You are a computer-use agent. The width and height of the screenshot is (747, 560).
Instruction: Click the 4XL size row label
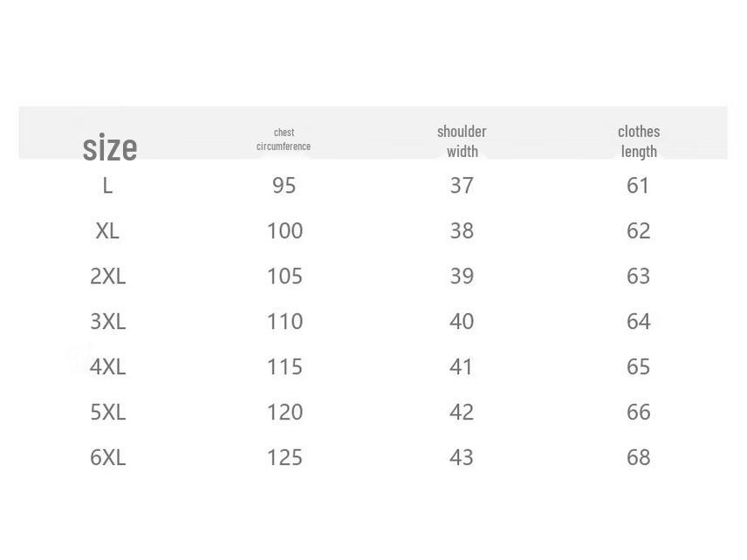pos(108,366)
